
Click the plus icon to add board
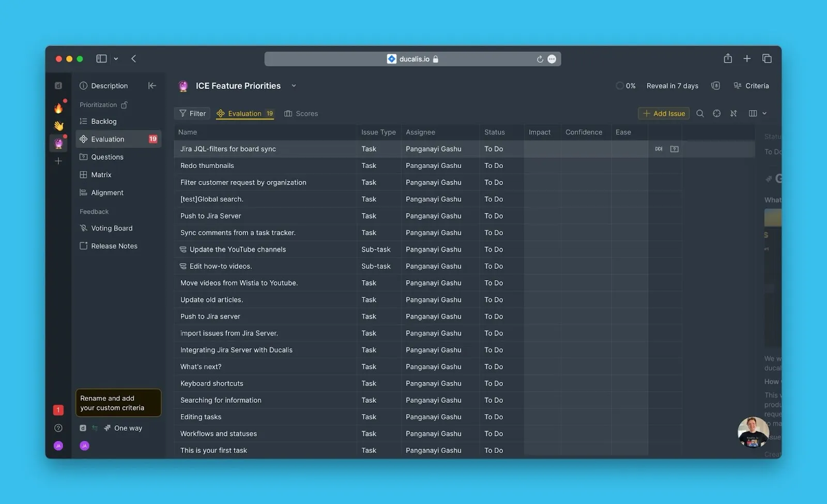(58, 161)
